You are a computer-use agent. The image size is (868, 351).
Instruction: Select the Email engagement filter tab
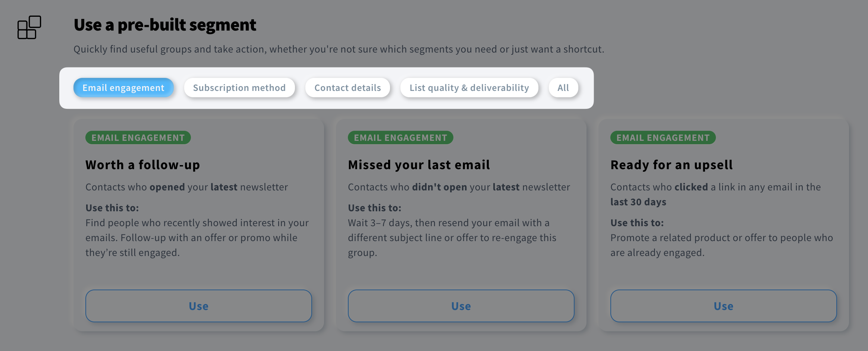click(x=123, y=88)
